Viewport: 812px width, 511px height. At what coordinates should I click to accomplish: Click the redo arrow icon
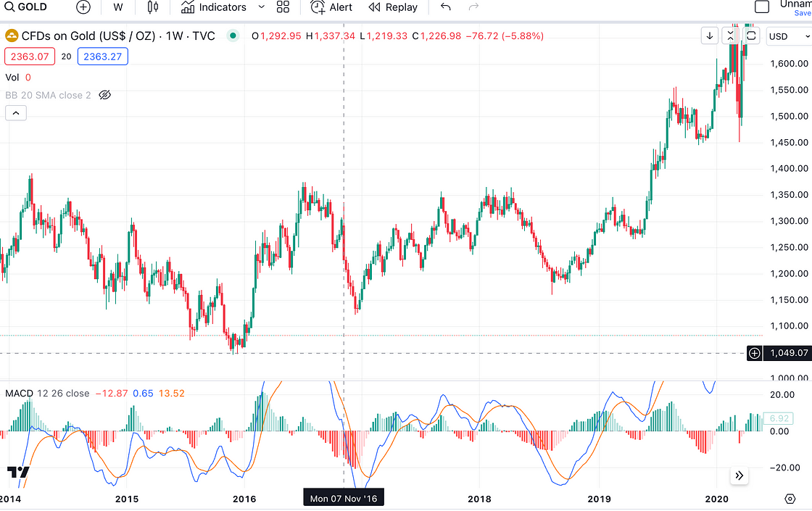(473, 7)
